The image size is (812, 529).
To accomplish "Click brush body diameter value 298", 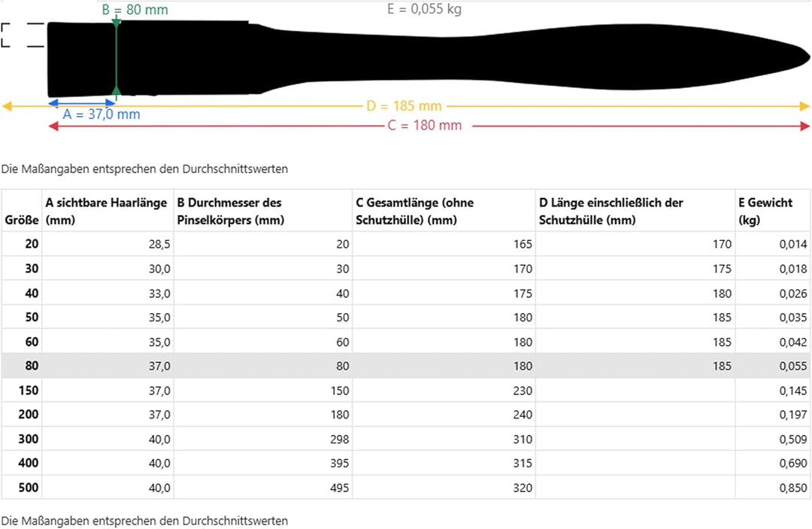I will (x=340, y=439).
